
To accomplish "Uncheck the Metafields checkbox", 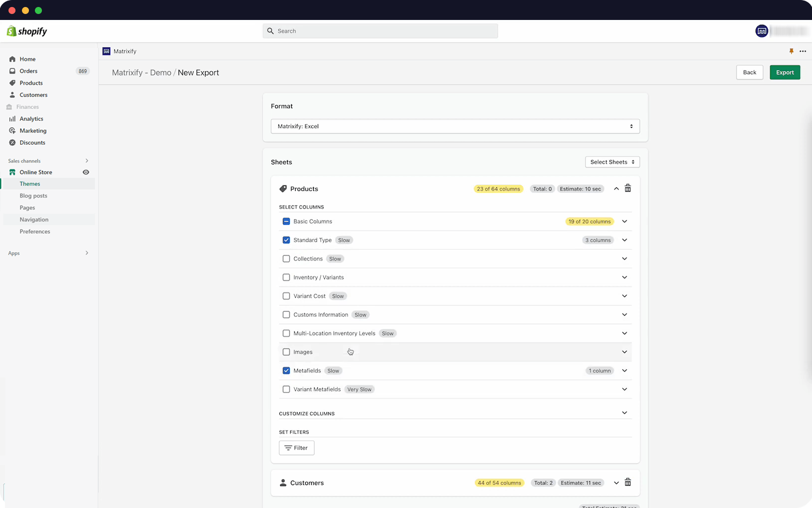I will [x=286, y=371].
